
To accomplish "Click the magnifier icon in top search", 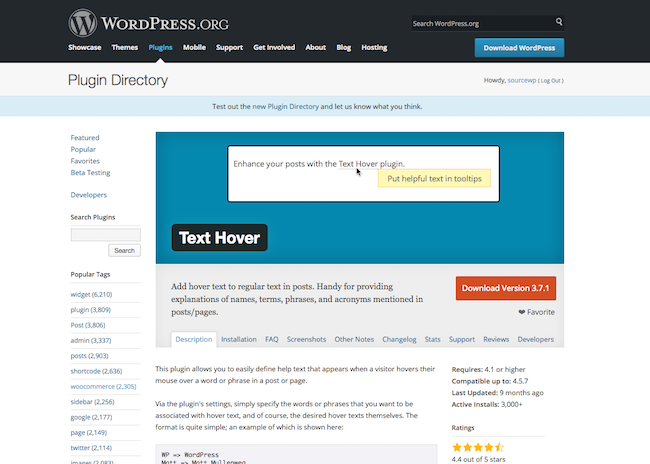I will (558, 23).
